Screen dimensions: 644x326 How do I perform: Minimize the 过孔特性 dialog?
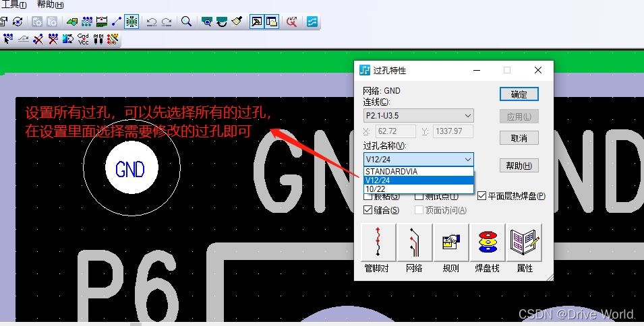(x=477, y=70)
